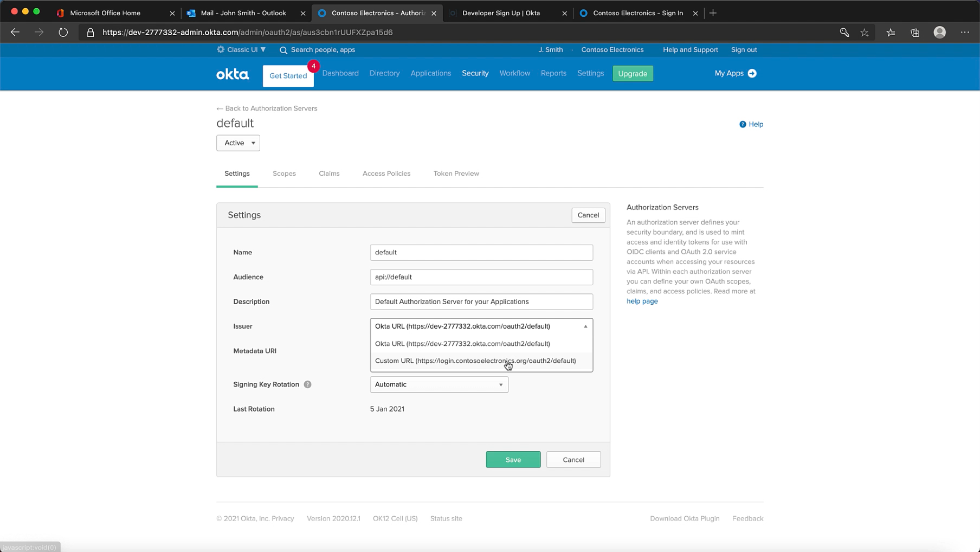
Task: Open the Active status dropdown
Action: [238, 143]
